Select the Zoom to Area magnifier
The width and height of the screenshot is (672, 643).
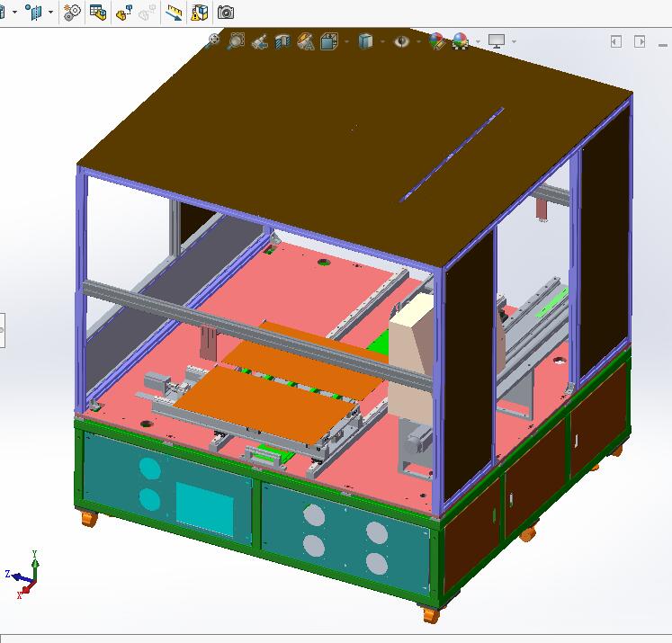(236, 41)
